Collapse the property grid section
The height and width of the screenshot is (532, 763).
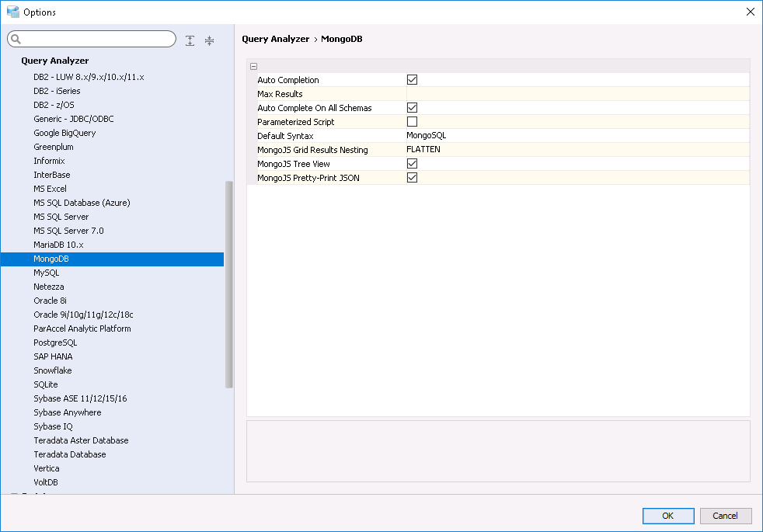coord(254,66)
